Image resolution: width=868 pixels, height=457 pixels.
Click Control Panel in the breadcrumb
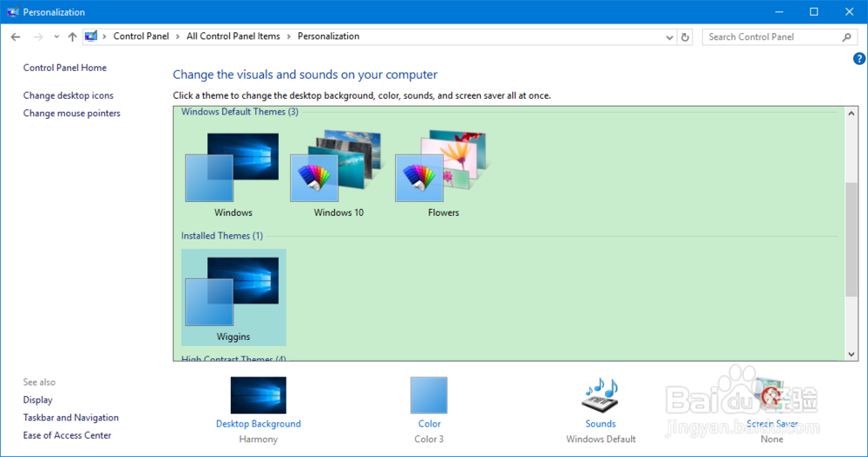(x=141, y=36)
